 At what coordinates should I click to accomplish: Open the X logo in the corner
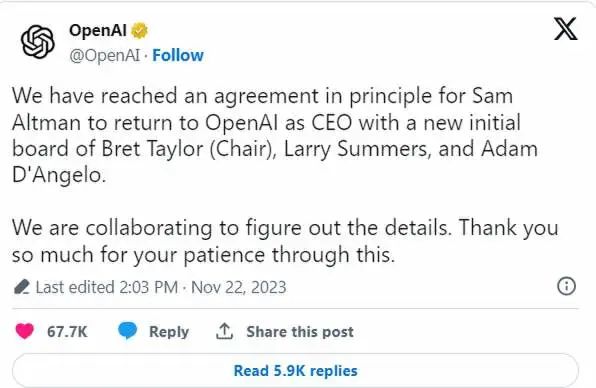click(x=566, y=29)
